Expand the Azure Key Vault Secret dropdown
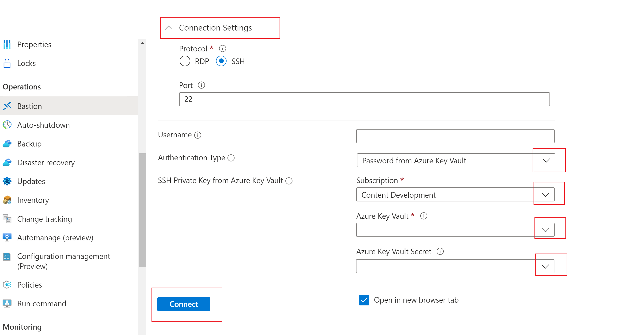 545,266
